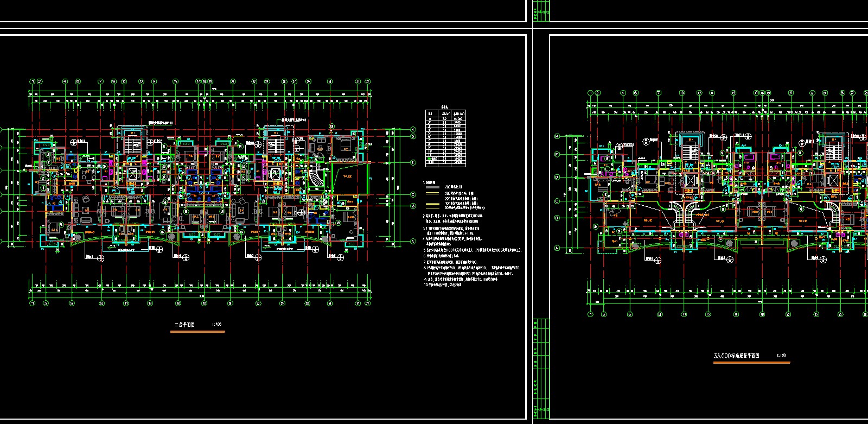Click the orange underline beneath 二层平面图 title
This screenshot has width=868, height=424.
tap(197, 331)
